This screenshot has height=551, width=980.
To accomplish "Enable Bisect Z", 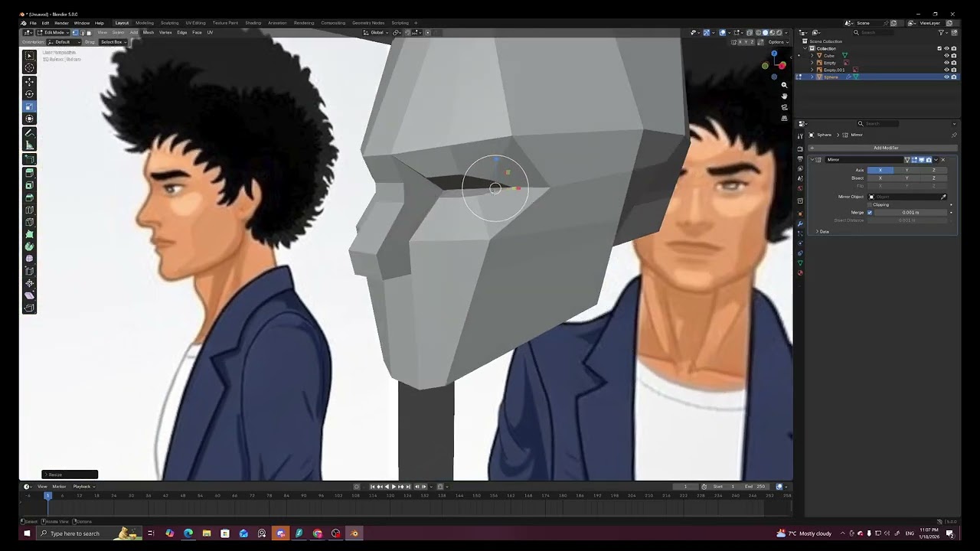I will 933,178.
